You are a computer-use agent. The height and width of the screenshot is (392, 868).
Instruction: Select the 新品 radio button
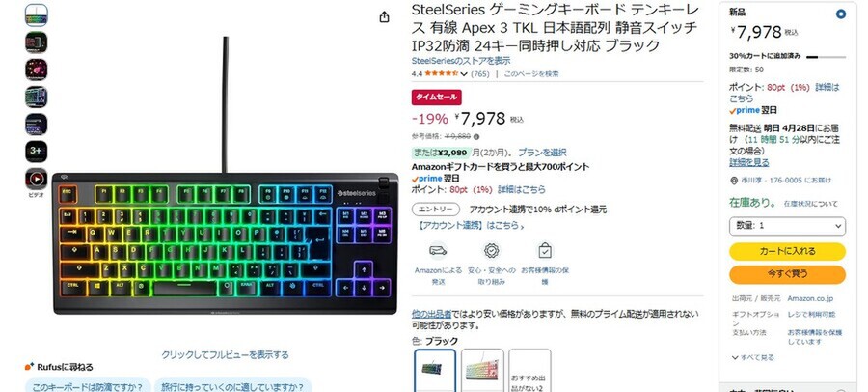840,14
